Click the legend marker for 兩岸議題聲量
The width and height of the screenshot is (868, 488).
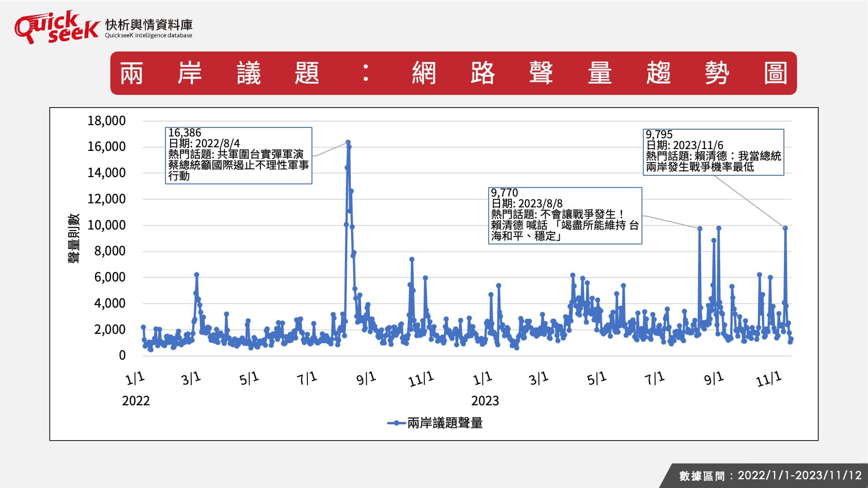click(x=396, y=423)
